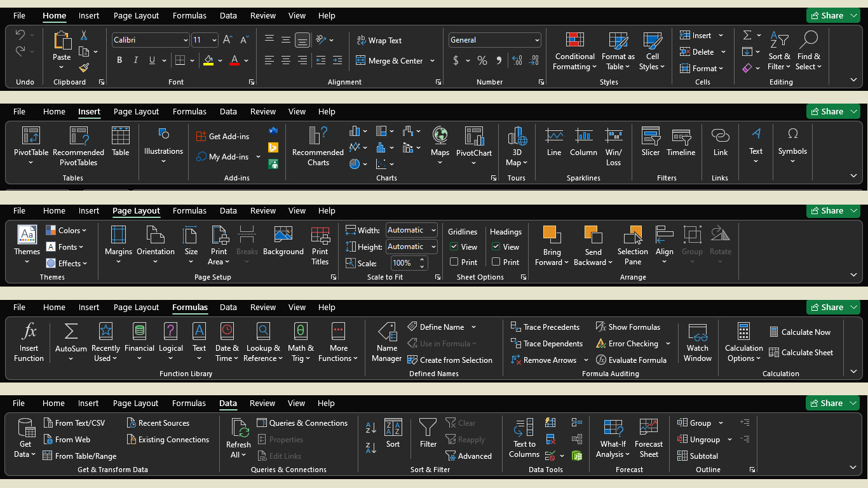
Task: Click the Bold formatting icon
Action: [x=119, y=60]
